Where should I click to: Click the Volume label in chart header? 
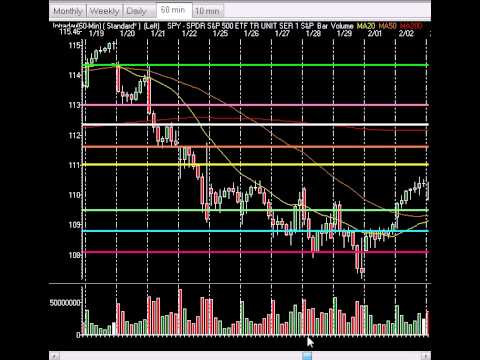point(342,26)
